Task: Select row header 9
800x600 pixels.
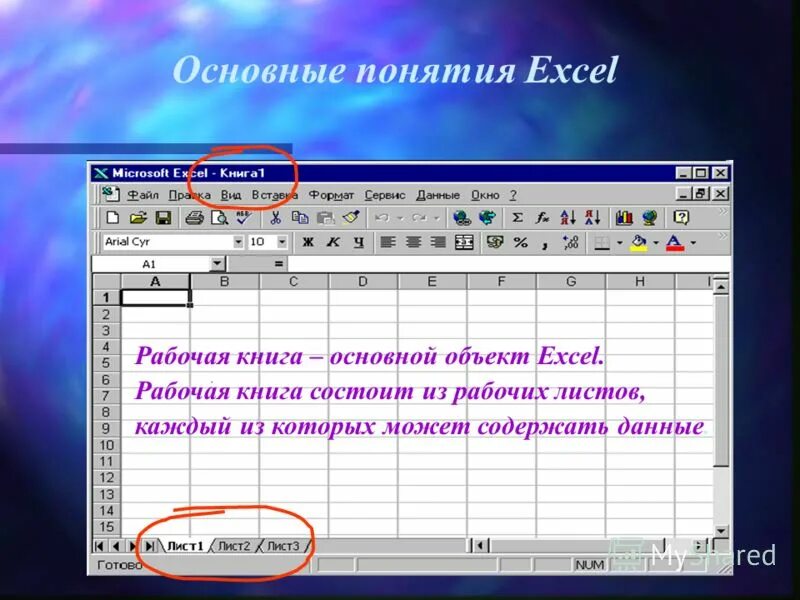Action: click(106, 429)
